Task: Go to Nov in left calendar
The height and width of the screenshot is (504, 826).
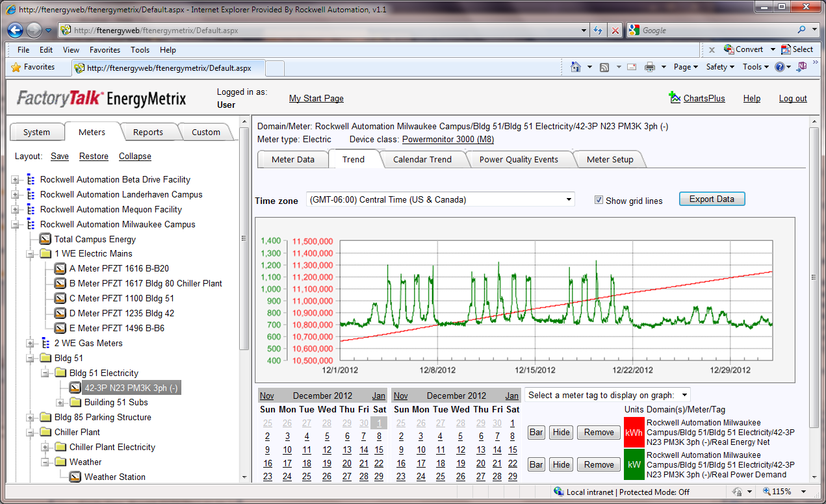Action: 266,396
